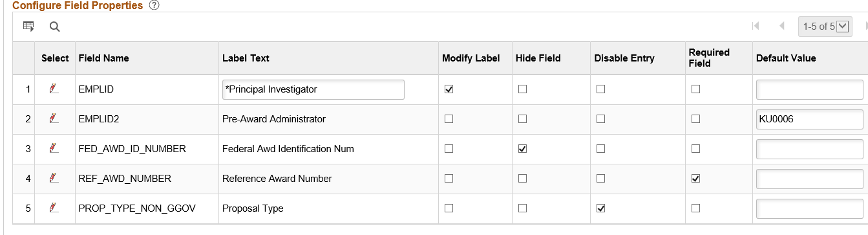Select the edit pencil for FED_AWD_ID_NUMBER row

[54, 149]
